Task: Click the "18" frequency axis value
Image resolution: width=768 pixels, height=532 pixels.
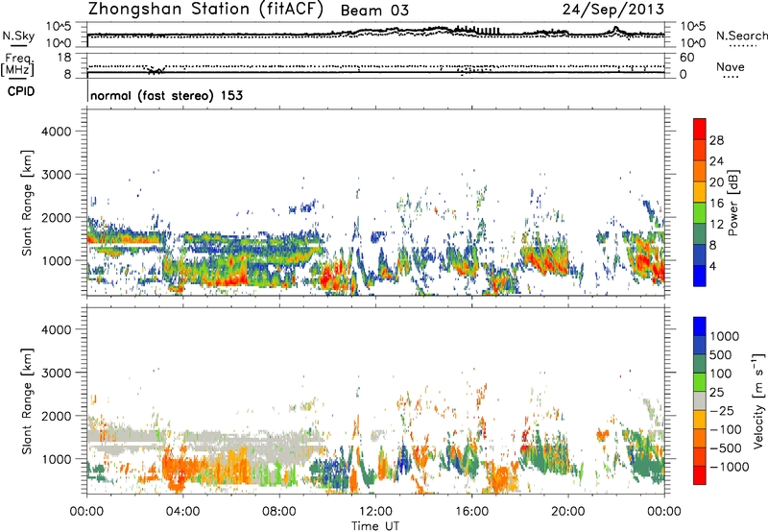Action: (64, 58)
